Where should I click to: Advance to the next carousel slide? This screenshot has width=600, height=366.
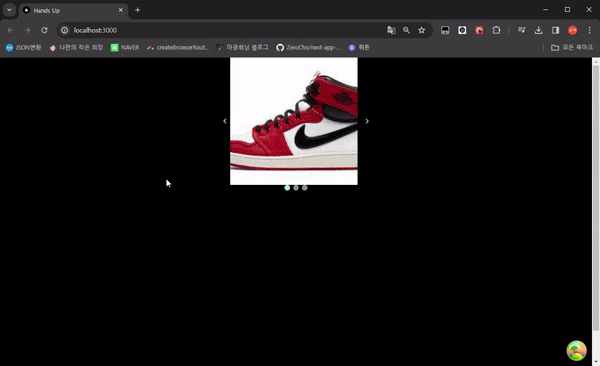[367, 121]
